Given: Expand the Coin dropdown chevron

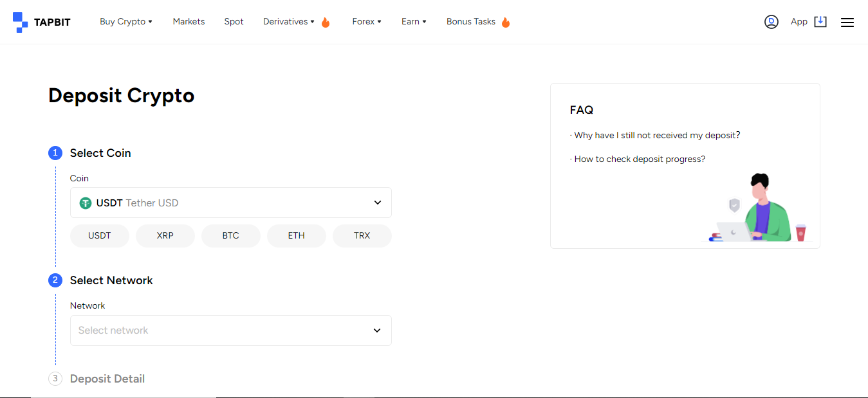Looking at the screenshot, I should coord(378,203).
